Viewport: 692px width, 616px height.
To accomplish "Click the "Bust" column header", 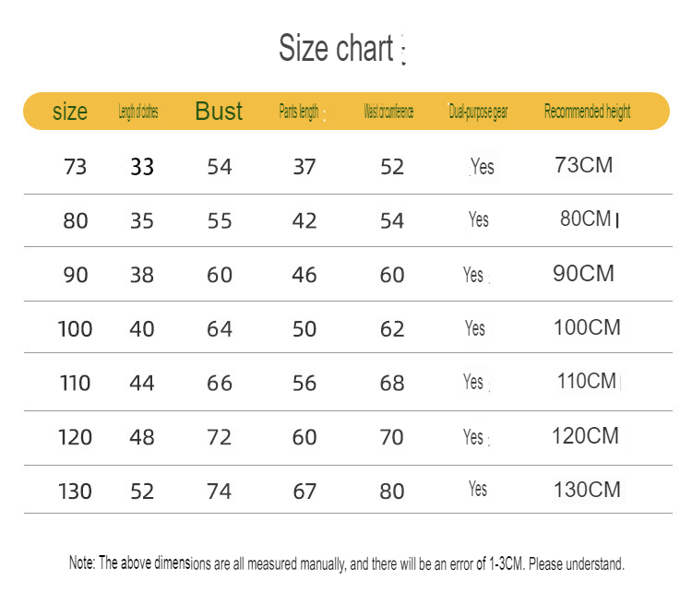I will 219,112.
